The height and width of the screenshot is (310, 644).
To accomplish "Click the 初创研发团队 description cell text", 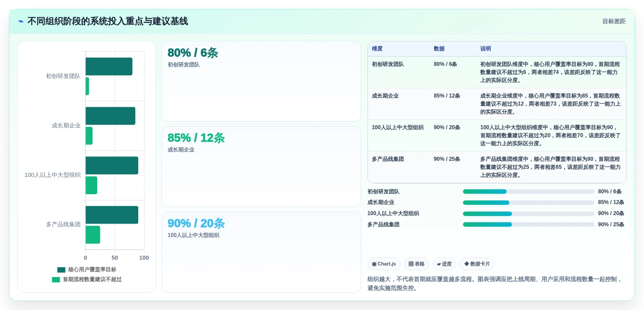I will 550,72.
